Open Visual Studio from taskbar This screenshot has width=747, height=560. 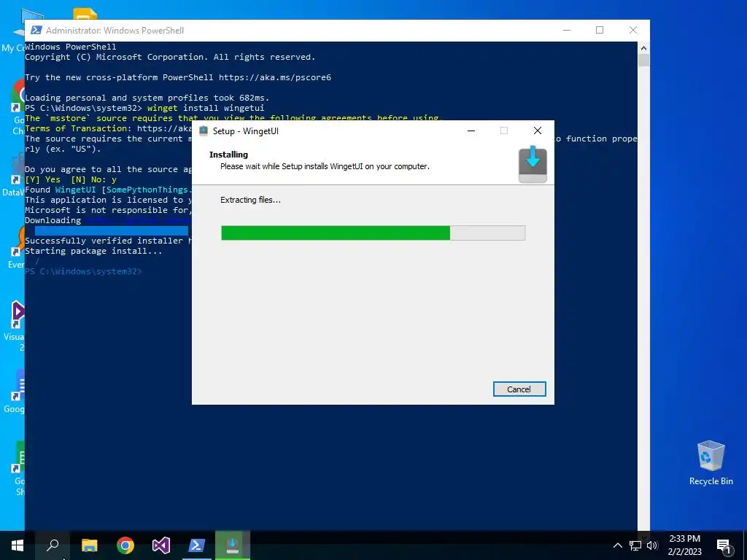click(161, 545)
